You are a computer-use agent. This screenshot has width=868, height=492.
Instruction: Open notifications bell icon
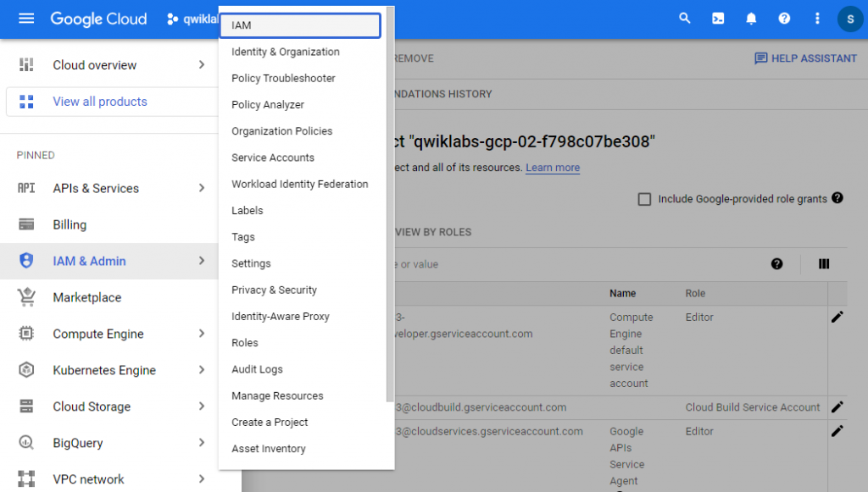(751, 19)
